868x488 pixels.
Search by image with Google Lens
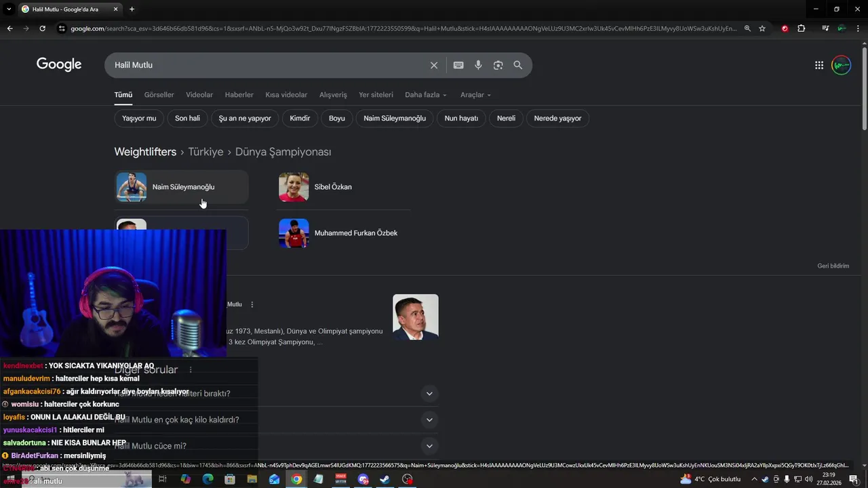498,65
